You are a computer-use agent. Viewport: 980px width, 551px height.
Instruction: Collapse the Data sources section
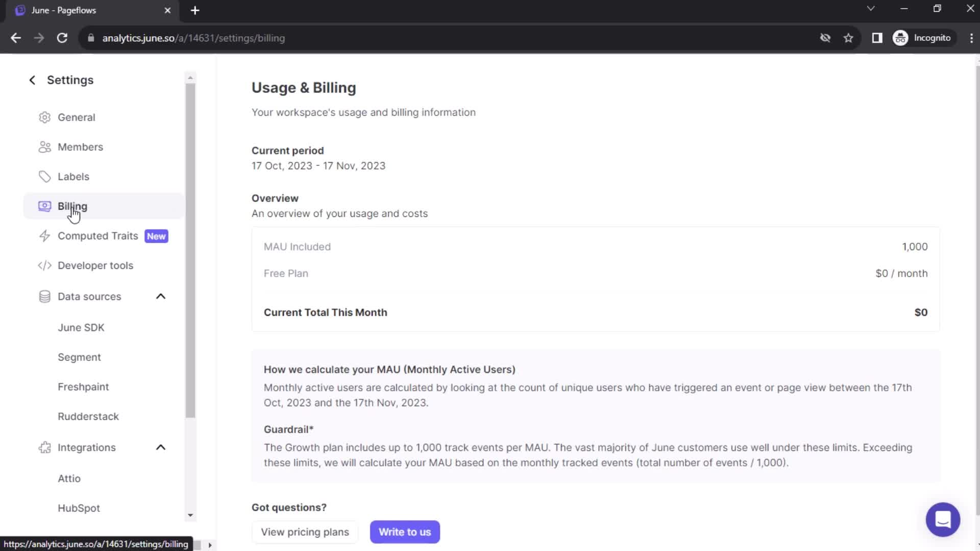click(x=160, y=296)
